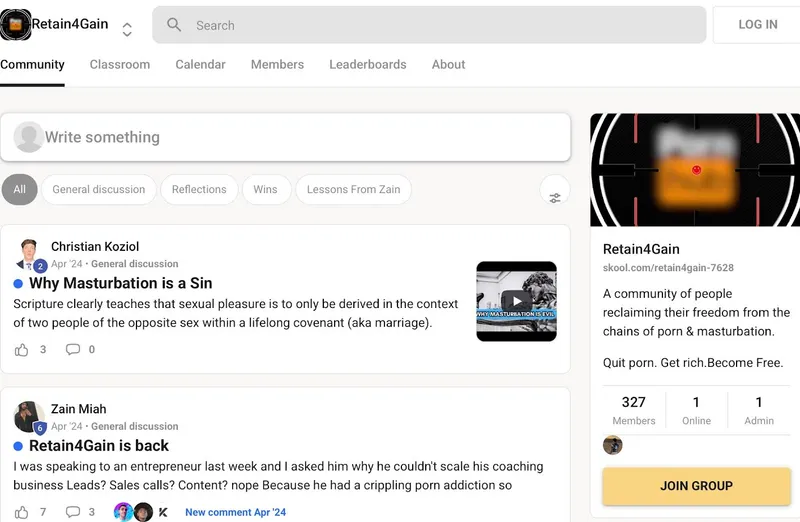This screenshot has height=522, width=800.
Task: Click level 2 badge on Christian's avatar
Action: tap(40, 266)
